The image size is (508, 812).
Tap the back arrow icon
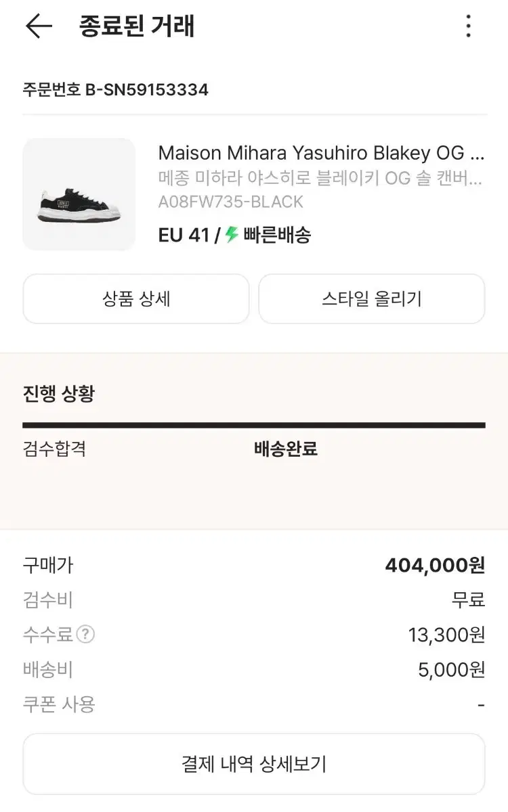click(x=39, y=26)
